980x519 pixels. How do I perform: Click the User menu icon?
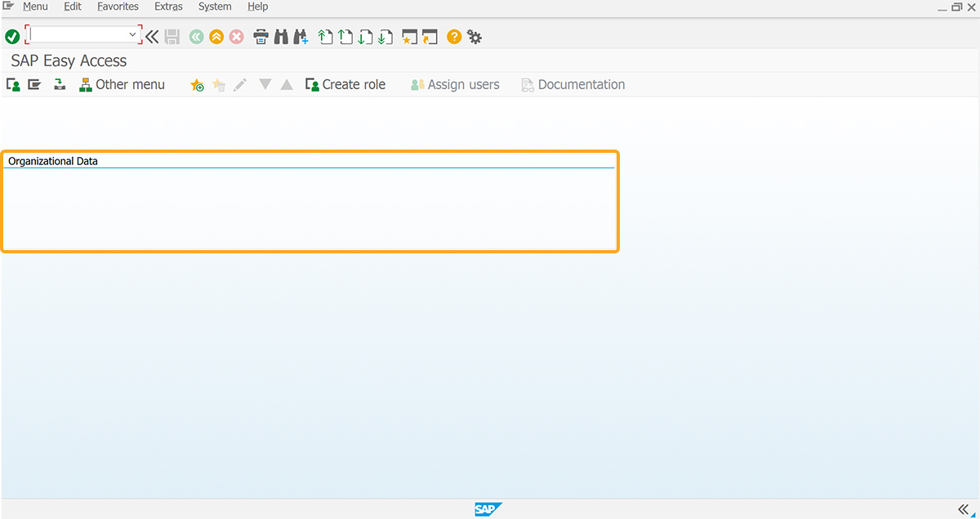coord(13,84)
